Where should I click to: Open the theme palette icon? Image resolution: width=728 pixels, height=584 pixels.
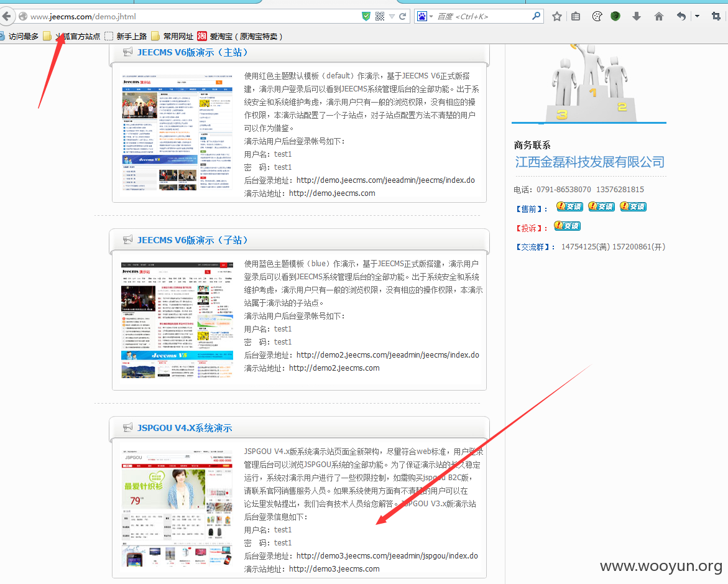[597, 17]
